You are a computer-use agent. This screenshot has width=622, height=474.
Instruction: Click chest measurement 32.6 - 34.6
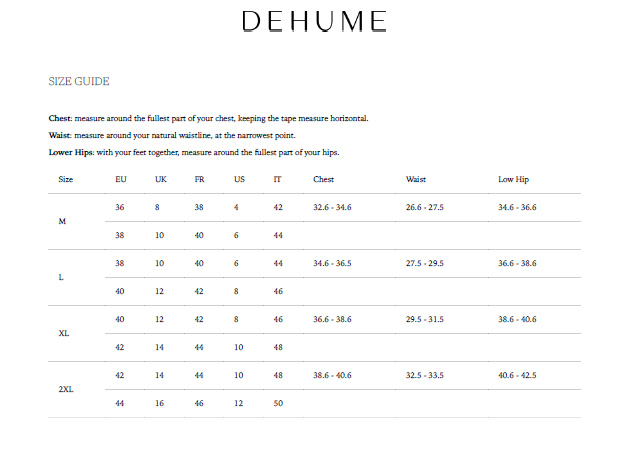coord(332,207)
